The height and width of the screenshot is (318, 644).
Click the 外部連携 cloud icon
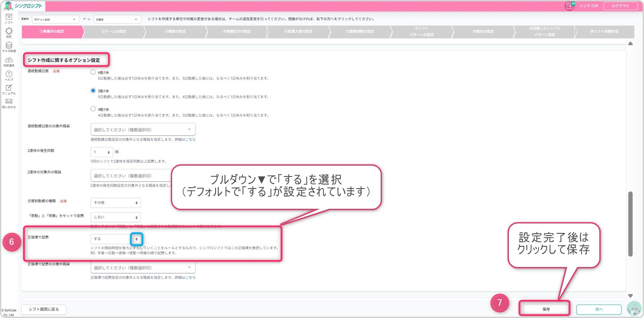(x=8, y=60)
